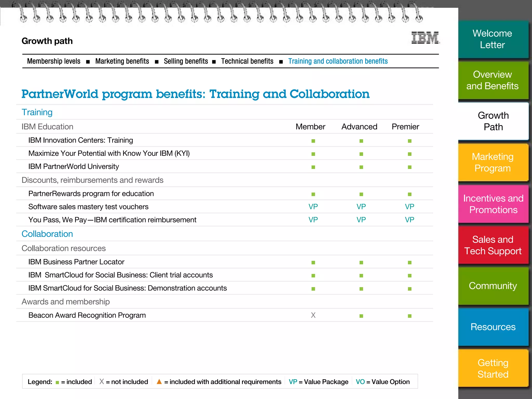The height and width of the screenshot is (399, 532).
Task: Click IBM PartnerWorld University row label
Action: (74, 167)
